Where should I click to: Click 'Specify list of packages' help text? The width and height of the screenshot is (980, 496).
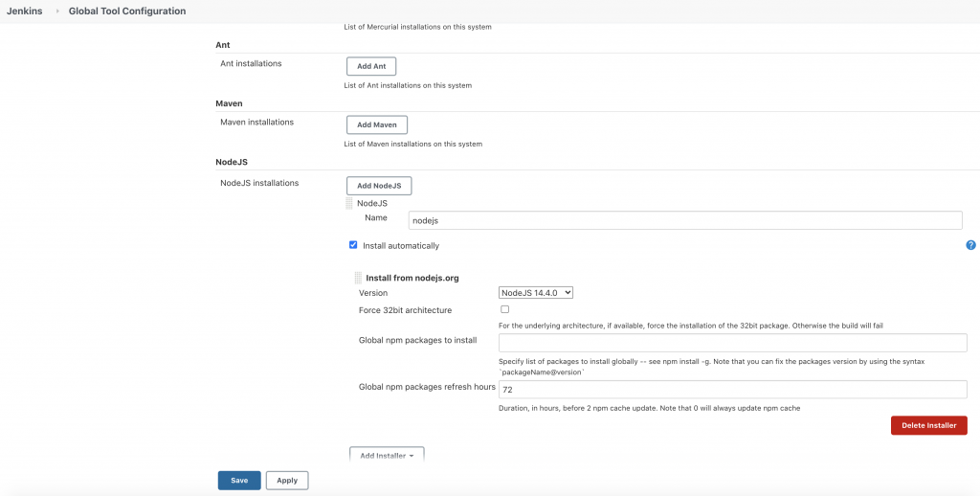[x=711, y=367]
